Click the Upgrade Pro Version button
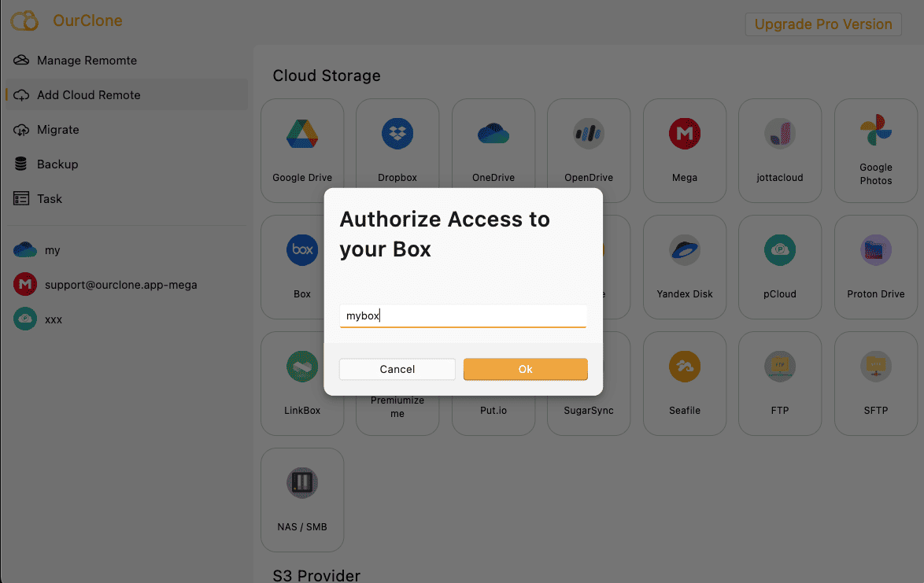Image resolution: width=924 pixels, height=583 pixels. tap(823, 24)
